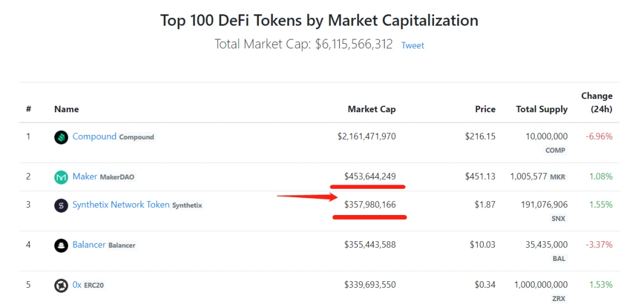The width and height of the screenshot is (644, 304).
Task: Sort by Price column header
Action: tap(485, 109)
